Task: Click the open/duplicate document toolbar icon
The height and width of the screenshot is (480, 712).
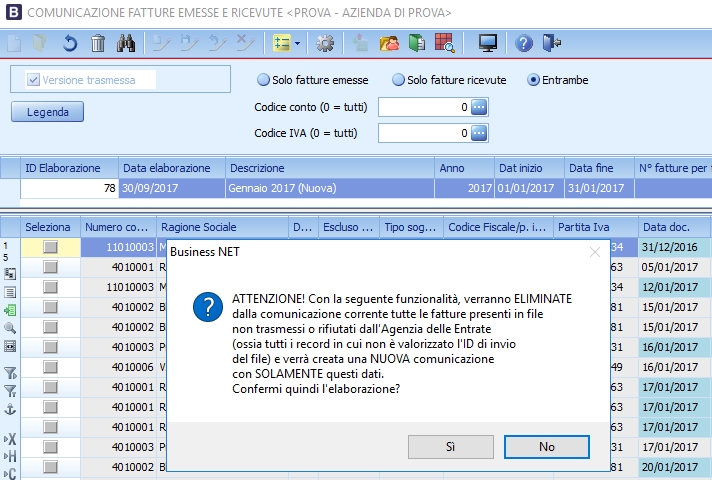Action: pyautogui.click(x=40, y=44)
